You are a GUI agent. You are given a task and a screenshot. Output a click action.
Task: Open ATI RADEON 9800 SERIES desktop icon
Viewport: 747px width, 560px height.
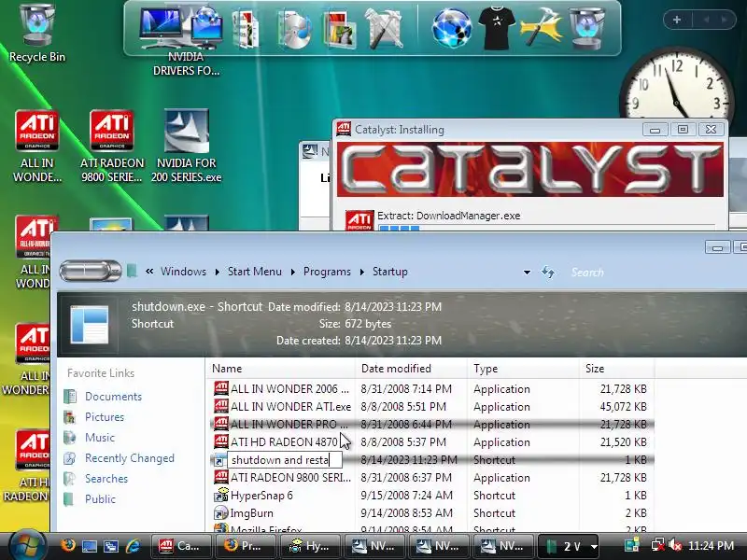111,147
